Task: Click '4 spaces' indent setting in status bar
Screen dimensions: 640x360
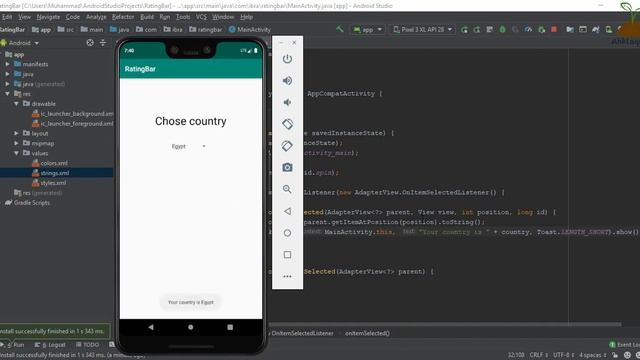Action: tap(593, 355)
